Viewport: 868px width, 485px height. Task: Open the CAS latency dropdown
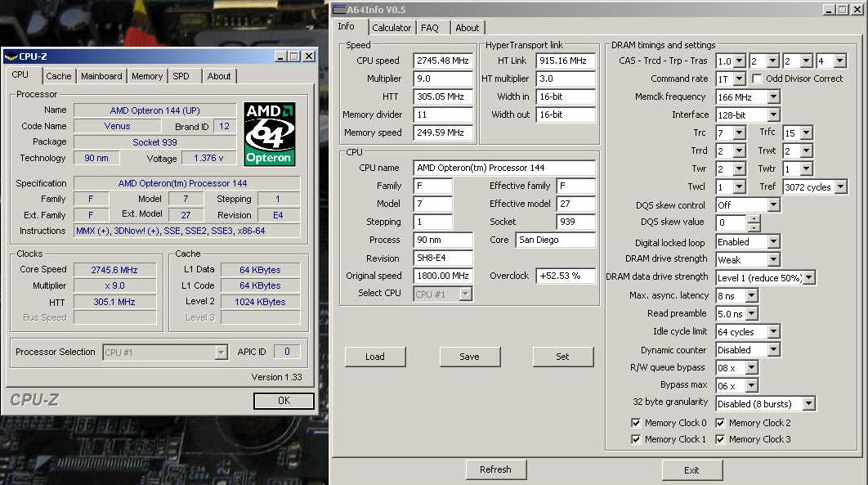[740, 61]
